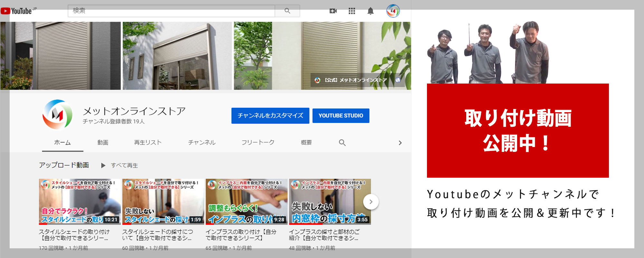
Task: Click the 【公式】メットオンラインストア banner link
Action: [355, 80]
